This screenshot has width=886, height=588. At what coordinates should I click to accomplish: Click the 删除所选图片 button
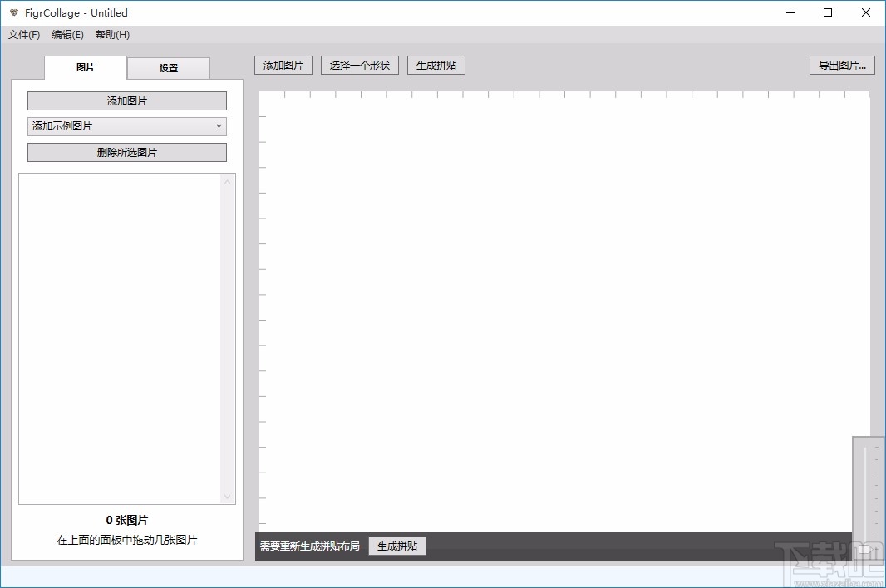127,153
